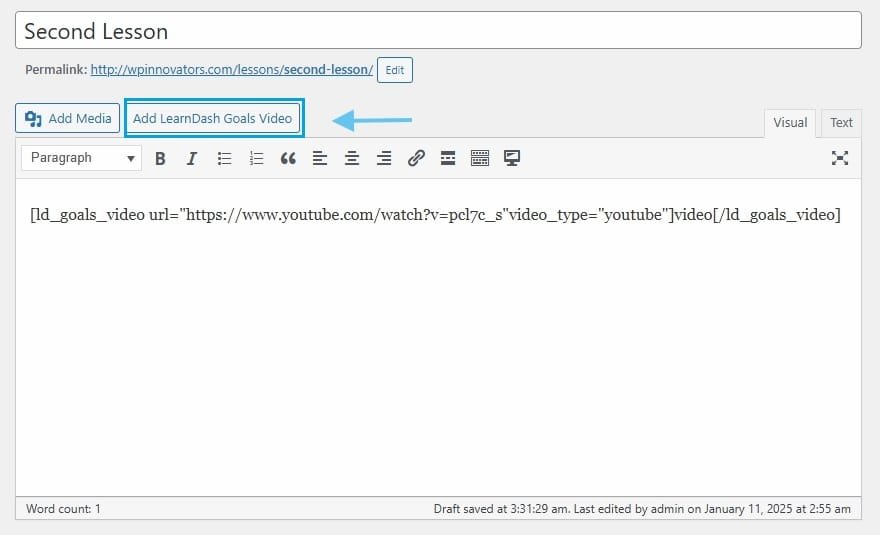Click the Word count: 1 status

[x=63, y=509]
